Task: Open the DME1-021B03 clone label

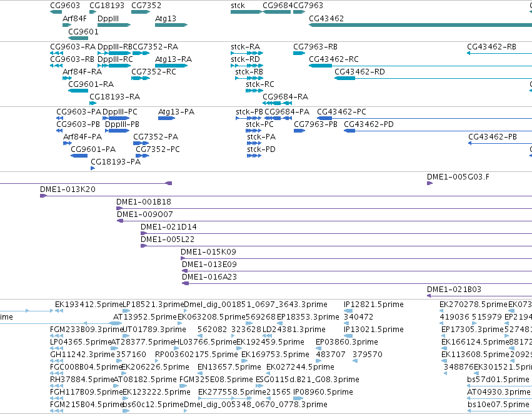Action: point(454,290)
